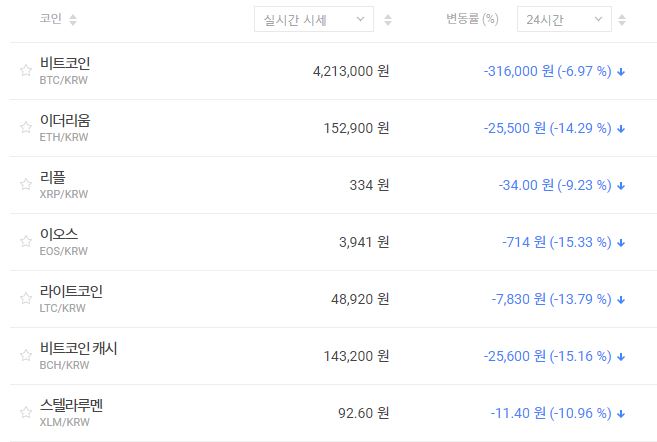657x442 pixels.
Task: Add EOS to favorites via star
Action: [x=26, y=242]
